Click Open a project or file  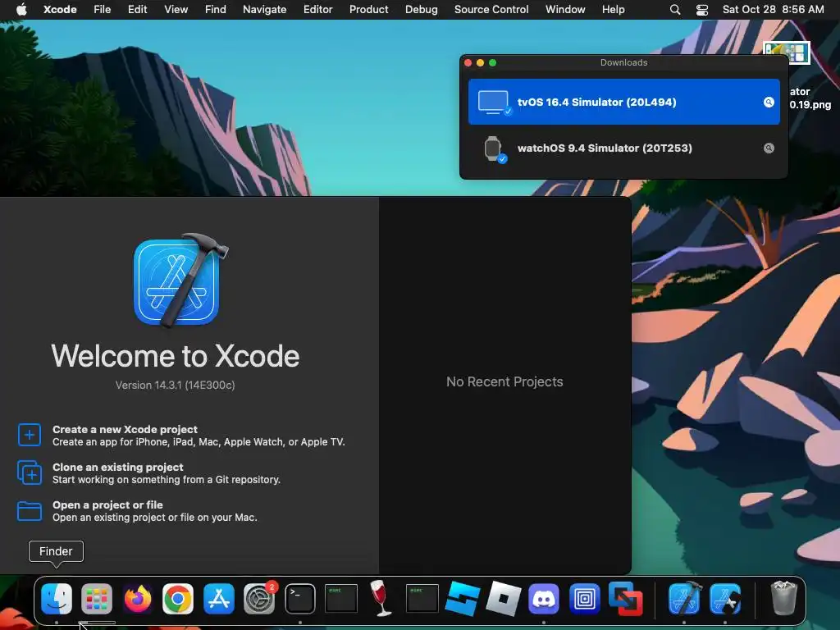pyautogui.click(x=107, y=504)
